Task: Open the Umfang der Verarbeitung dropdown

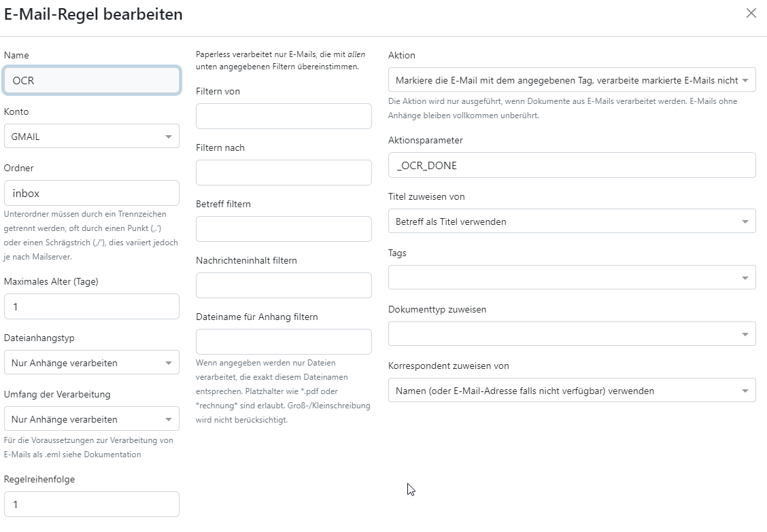Action: click(x=92, y=419)
